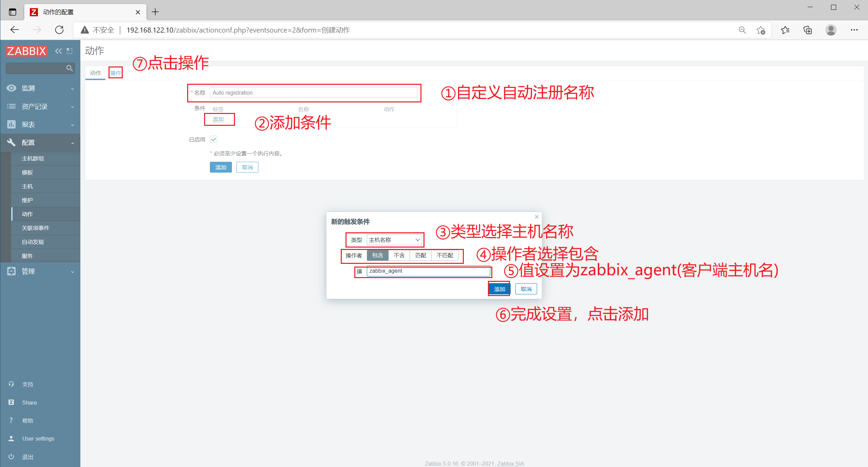Click the 配置 wrench icon

(x=11, y=142)
